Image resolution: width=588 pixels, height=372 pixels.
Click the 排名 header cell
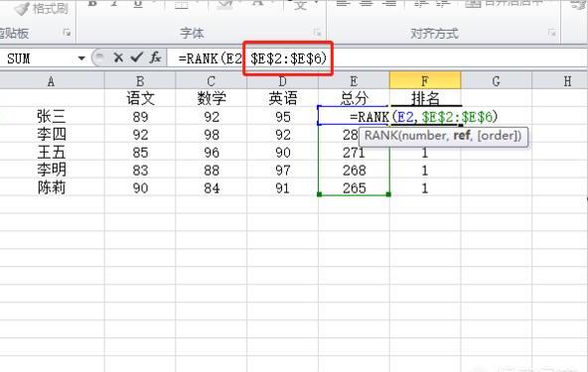pyautogui.click(x=425, y=98)
